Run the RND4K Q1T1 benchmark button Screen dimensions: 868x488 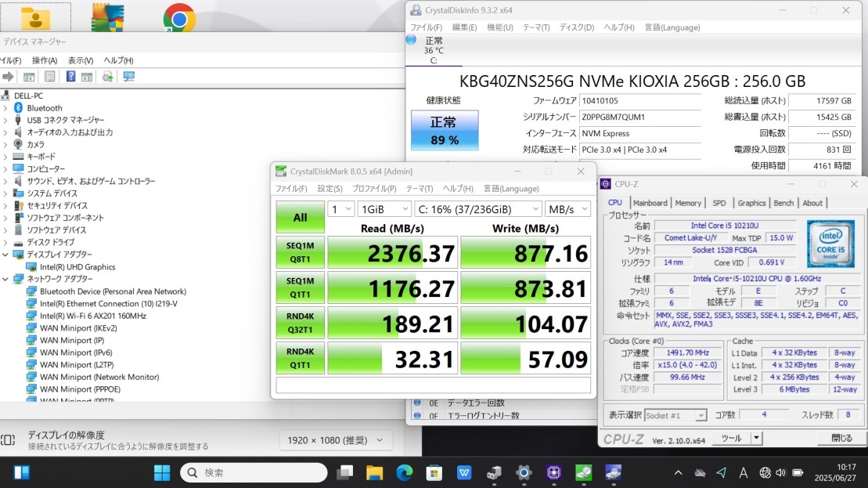(x=300, y=359)
